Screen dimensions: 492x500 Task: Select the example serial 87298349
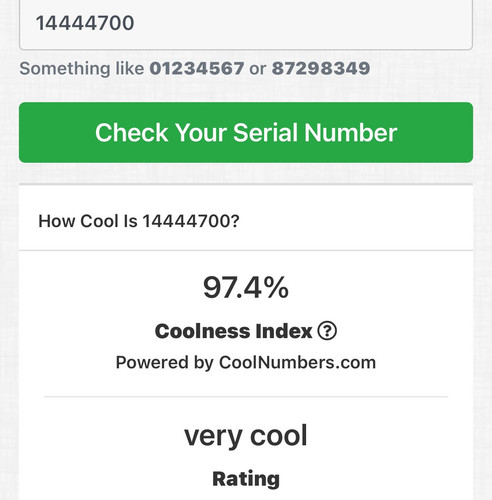tap(321, 68)
